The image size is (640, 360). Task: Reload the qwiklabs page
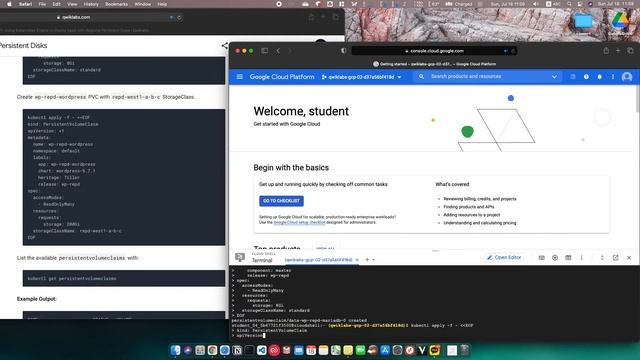tap(179, 18)
